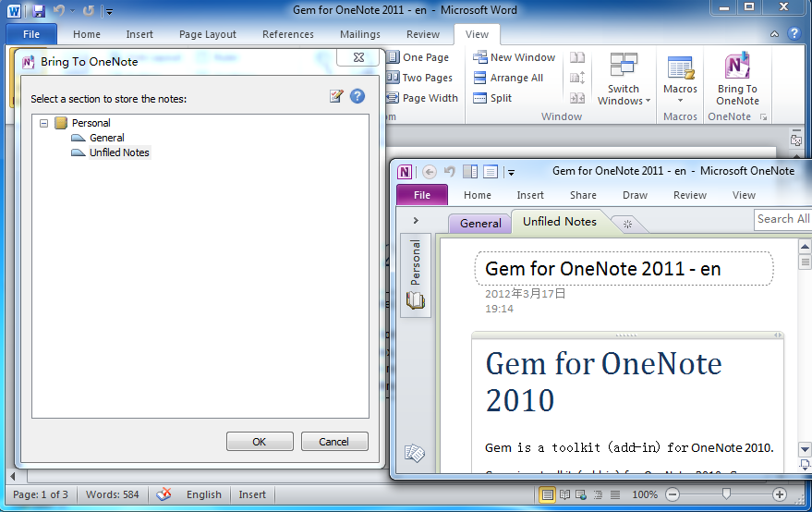This screenshot has height=512, width=812.
Task: Switch to Word's Home ribbon tab
Action: pyautogui.click(x=87, y=34)
